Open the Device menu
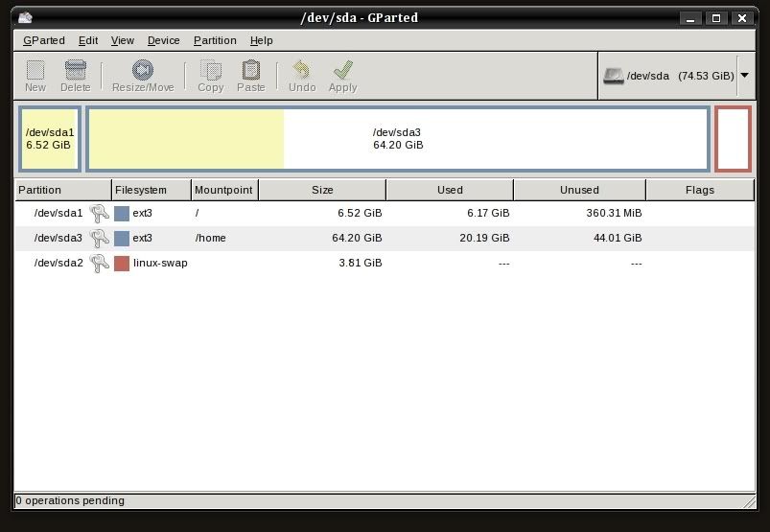Viewport: 770px width, 532px height. click(164, 40)
